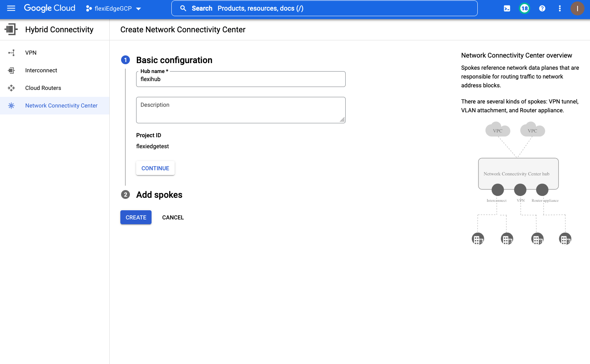Click the Google Cloud logo
Image resolution: width=590 pixels, height=364 pixels.
(x=50, y=8)
